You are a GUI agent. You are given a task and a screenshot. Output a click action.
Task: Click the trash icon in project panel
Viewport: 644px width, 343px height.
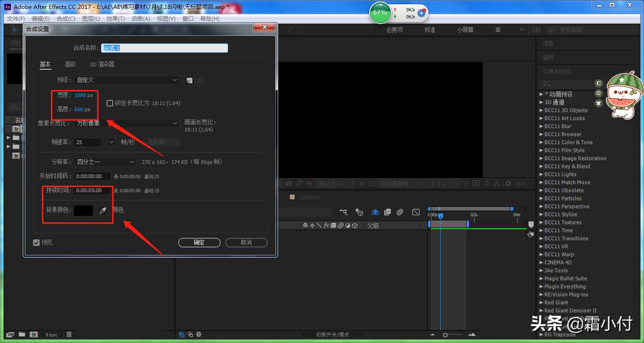pyautogui.click(x=69, y=335)
